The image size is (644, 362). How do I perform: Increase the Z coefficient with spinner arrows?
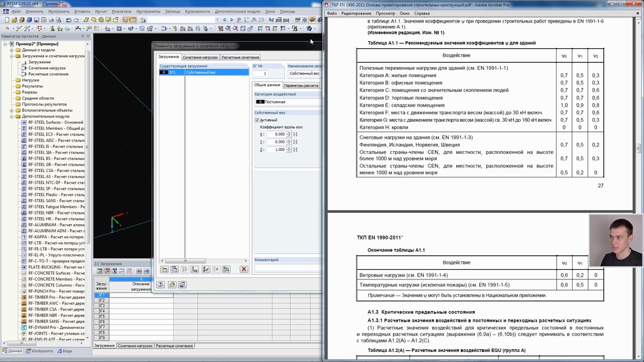pos(289,148)
